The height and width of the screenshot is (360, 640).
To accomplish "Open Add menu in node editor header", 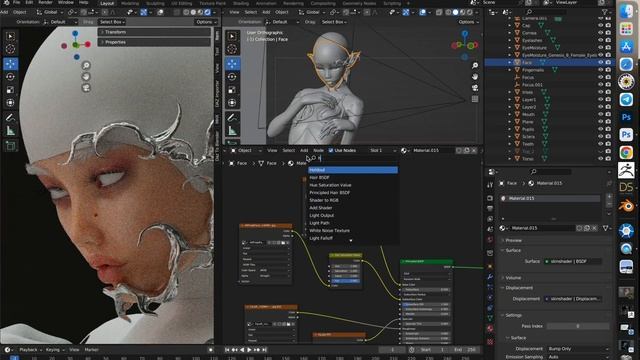I will tap(304, 151).
